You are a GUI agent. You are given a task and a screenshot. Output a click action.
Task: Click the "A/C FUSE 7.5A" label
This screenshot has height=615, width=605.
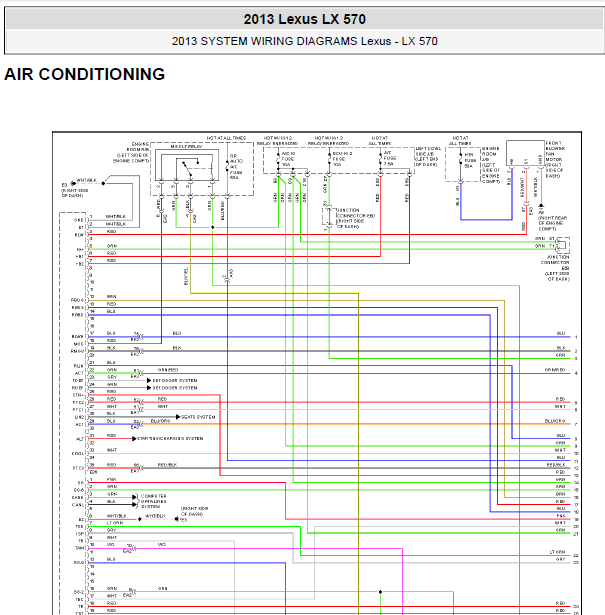[389, 158]
